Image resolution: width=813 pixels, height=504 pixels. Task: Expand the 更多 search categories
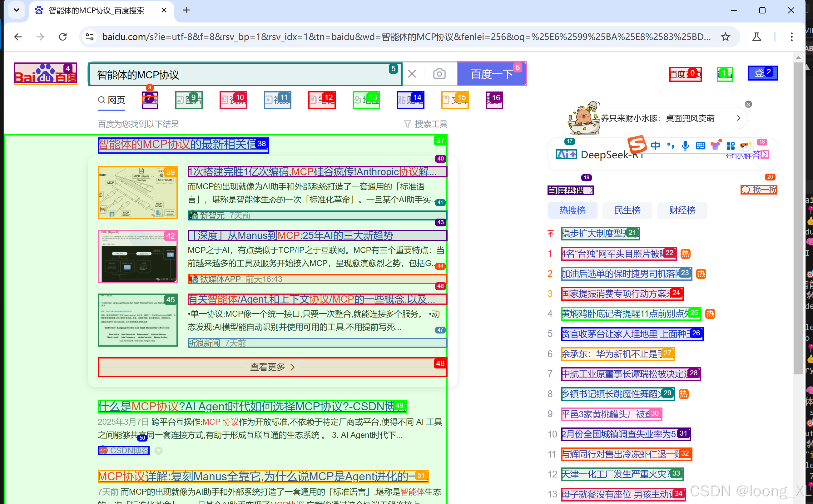click(x=494, y=100)
